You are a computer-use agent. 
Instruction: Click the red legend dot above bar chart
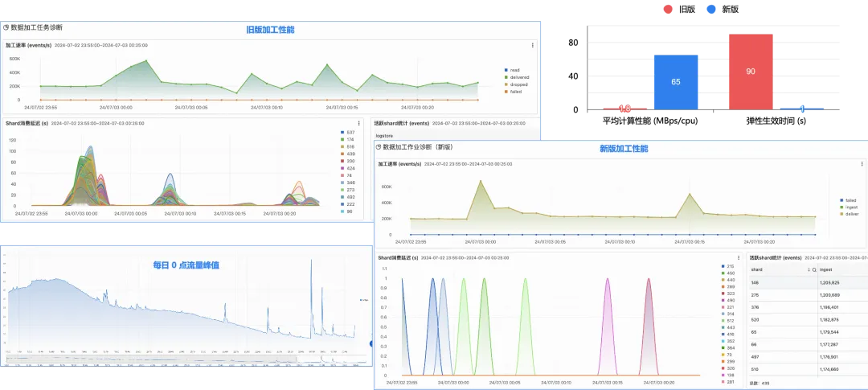[x=669, y=10]
